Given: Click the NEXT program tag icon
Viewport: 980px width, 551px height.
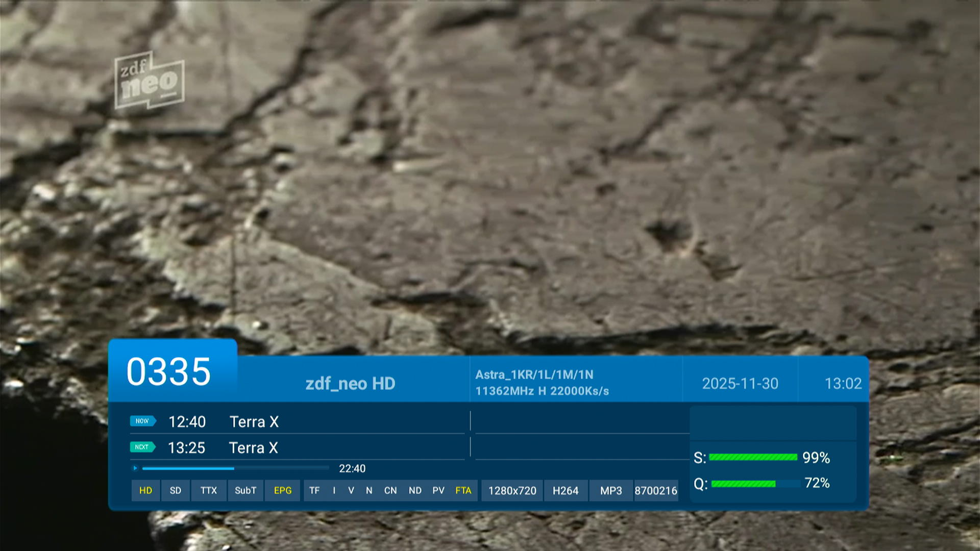Looking at the screenshot, I should pos(142,447).
